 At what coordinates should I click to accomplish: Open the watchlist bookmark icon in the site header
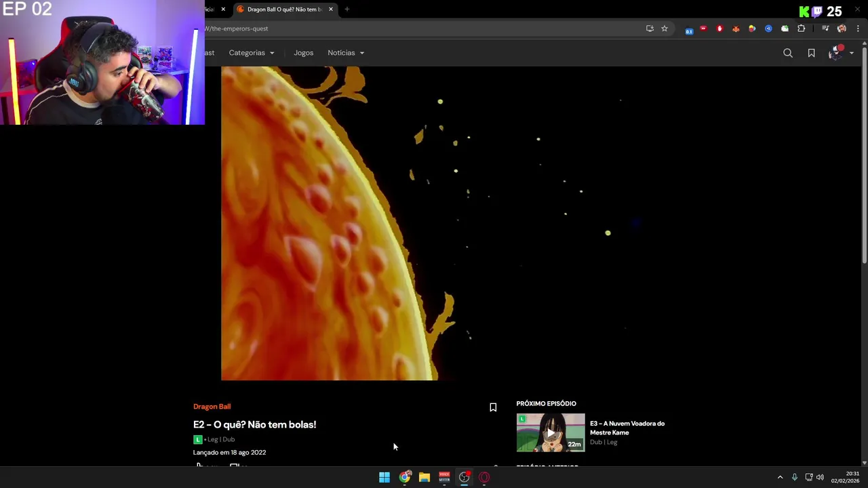[811, 53]
